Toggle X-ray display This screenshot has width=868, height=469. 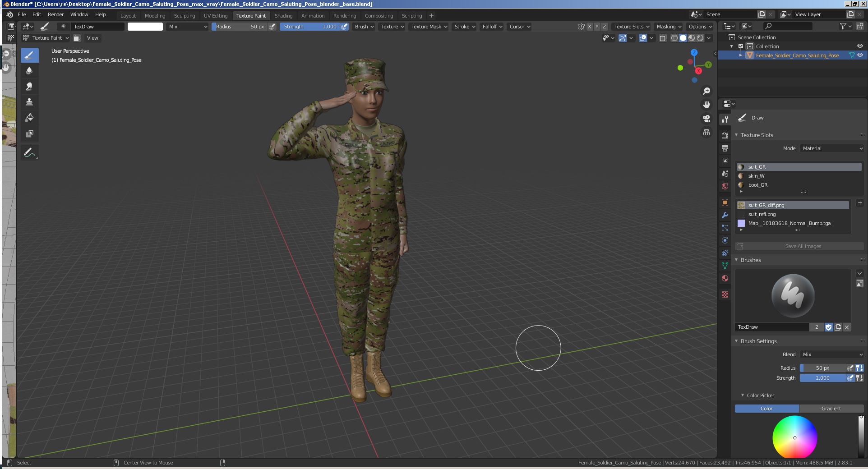pyautogui.click(x=663, y=38)
